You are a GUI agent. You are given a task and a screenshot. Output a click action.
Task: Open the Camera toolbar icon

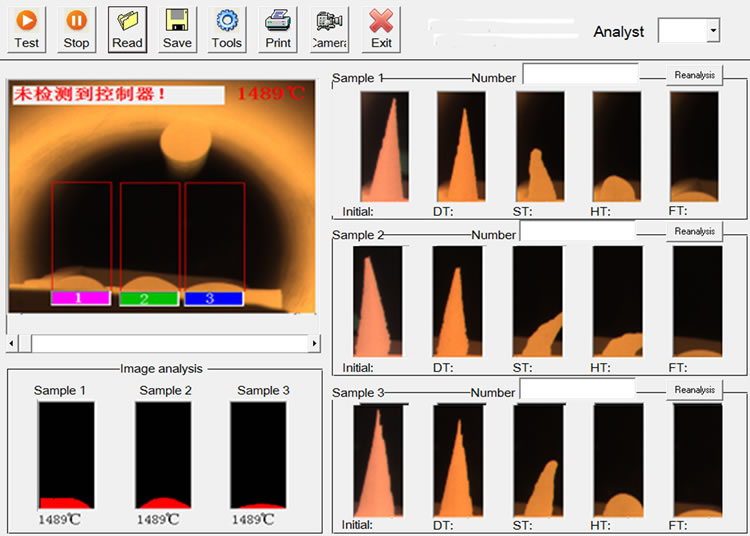tap(329, 29)
